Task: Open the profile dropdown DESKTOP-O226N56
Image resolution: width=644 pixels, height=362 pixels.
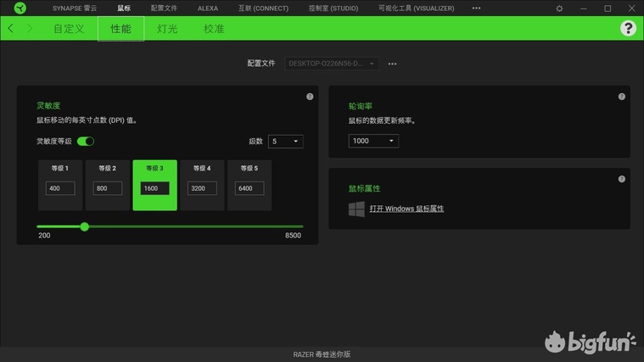Action: [332, 64]
